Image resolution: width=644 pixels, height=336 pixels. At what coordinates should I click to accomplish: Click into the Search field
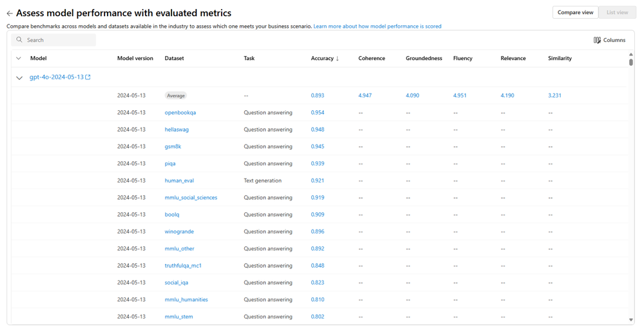coord(54,40)
